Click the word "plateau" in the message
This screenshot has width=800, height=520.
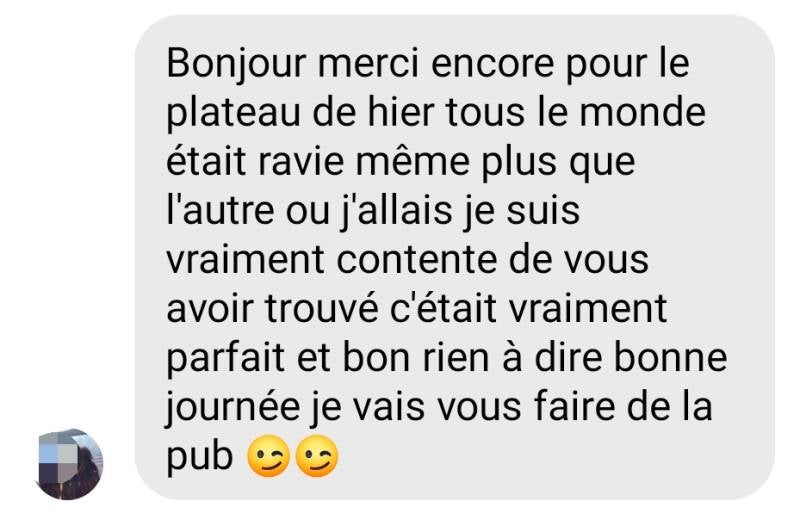point(234,113)
